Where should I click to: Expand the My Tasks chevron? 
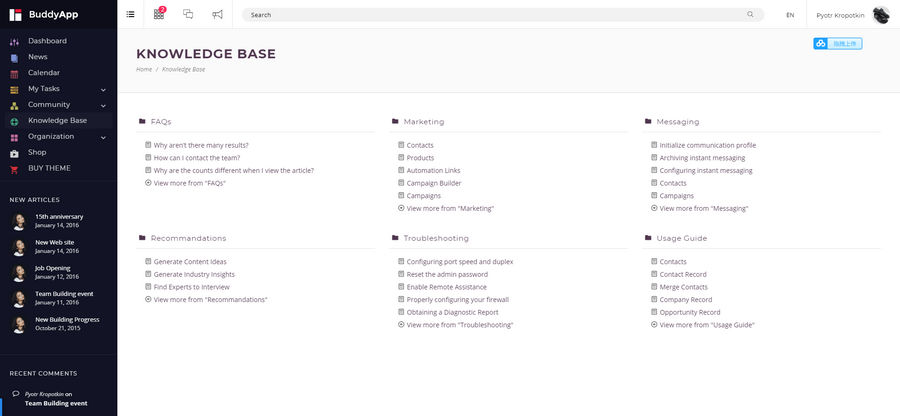click(x=103, y=90)
